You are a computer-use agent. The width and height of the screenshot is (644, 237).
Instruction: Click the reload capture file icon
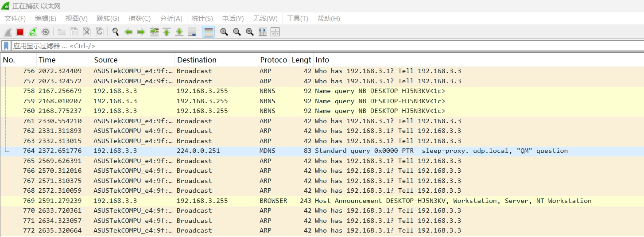coord(100,32)
